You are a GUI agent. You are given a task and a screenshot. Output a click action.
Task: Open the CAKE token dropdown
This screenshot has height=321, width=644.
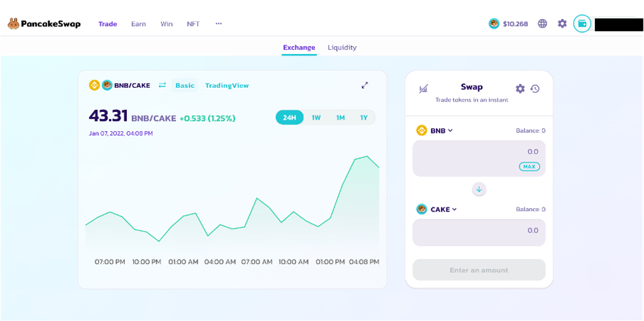tap(437, 209)
